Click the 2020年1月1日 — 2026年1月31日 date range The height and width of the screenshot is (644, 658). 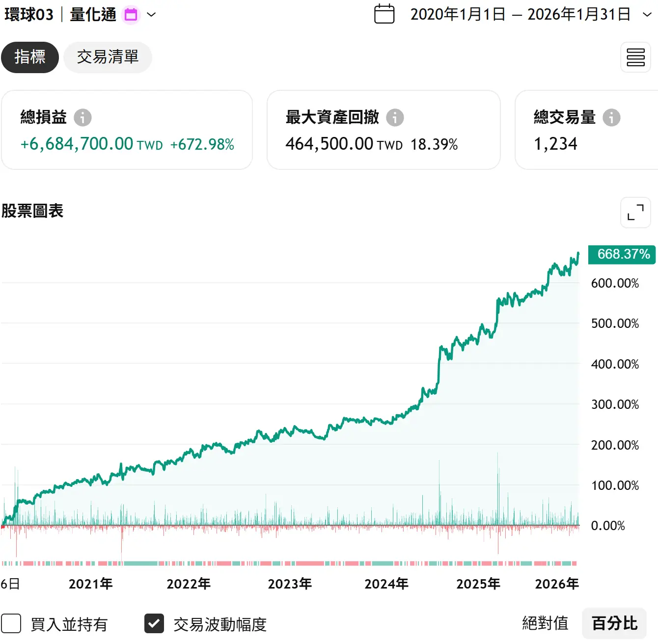[x=520, y=15]
